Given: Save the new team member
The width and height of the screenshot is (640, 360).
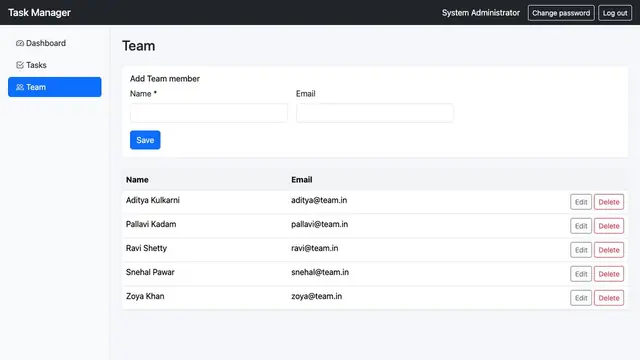Looking at the screenshot, I should coord(145,140).
